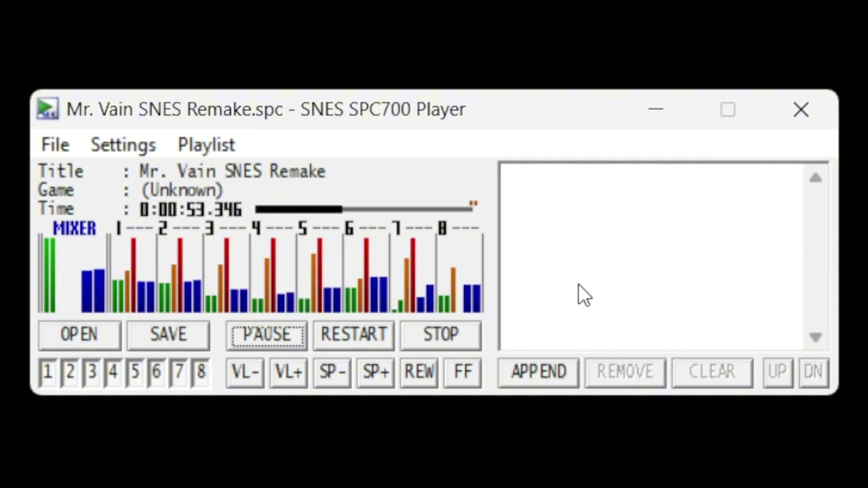
Task: Rewind using the REW button
Action: [x=419, y=372]
